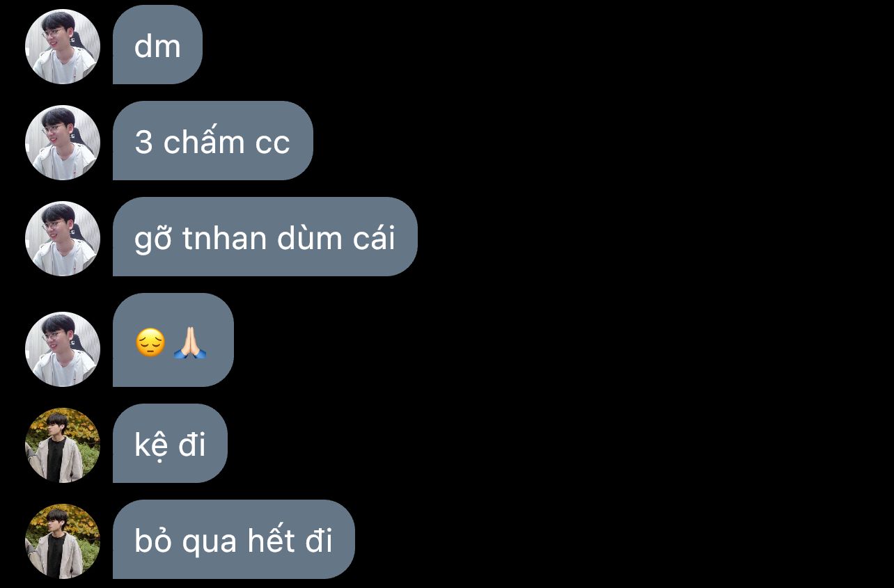This screenshot has height=588, width=894.
Task: Click the praying hands emoji
Action: [x=189, y=343]
